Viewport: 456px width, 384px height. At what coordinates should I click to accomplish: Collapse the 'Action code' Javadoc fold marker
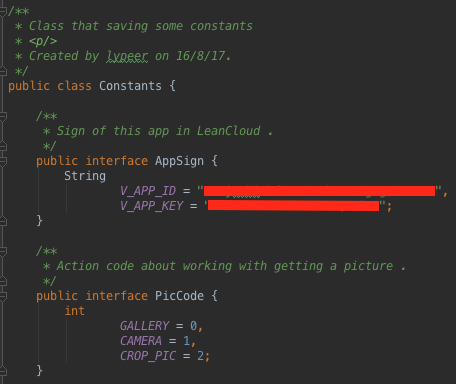tap(3, 251)
